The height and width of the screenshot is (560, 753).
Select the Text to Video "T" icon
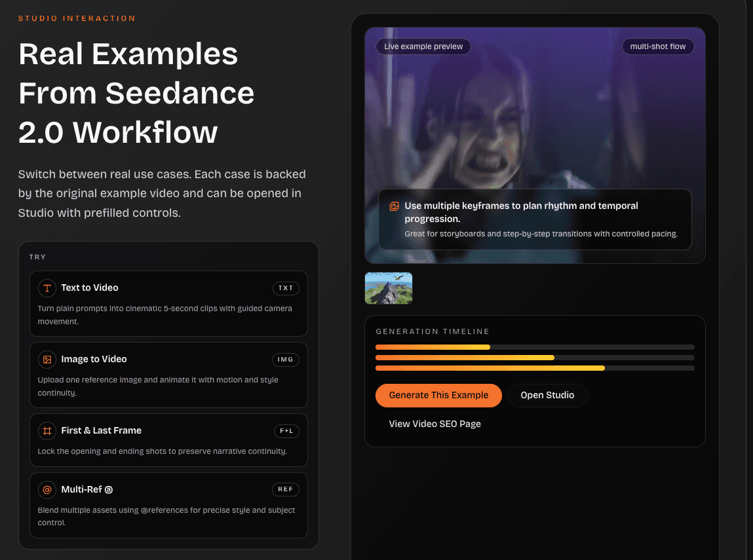click(x=47, y=288)
